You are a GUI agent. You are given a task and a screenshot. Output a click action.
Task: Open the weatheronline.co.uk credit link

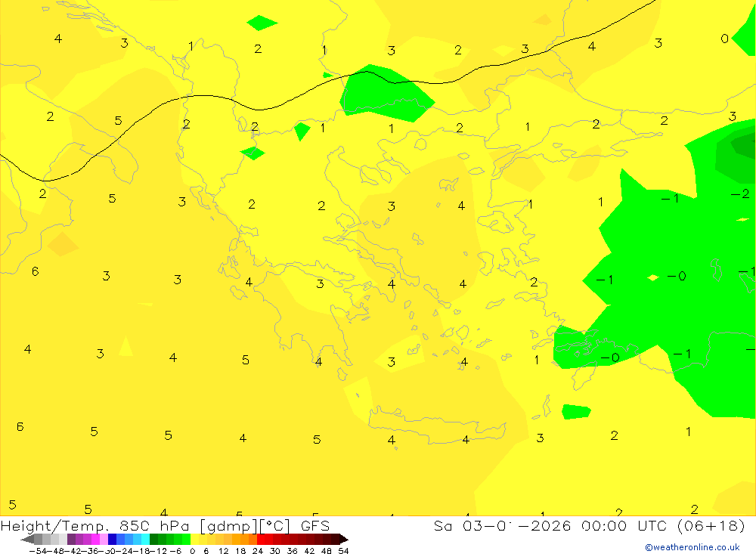(x=692, y=547)
